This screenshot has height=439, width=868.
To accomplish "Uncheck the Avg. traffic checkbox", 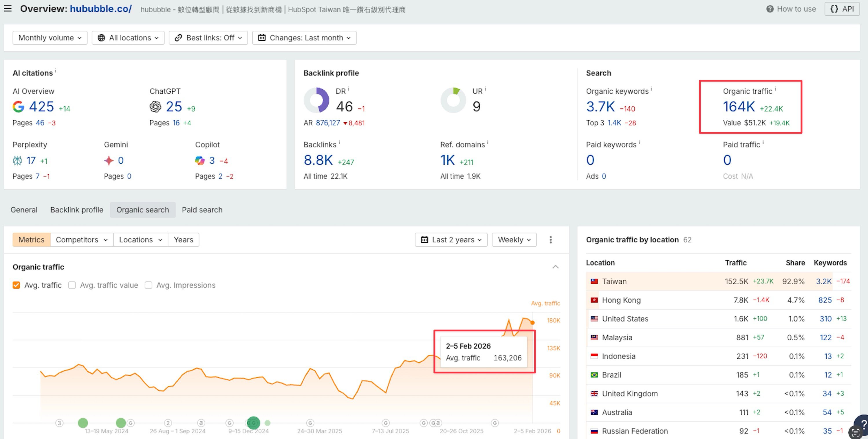I will tap(16, 285).
